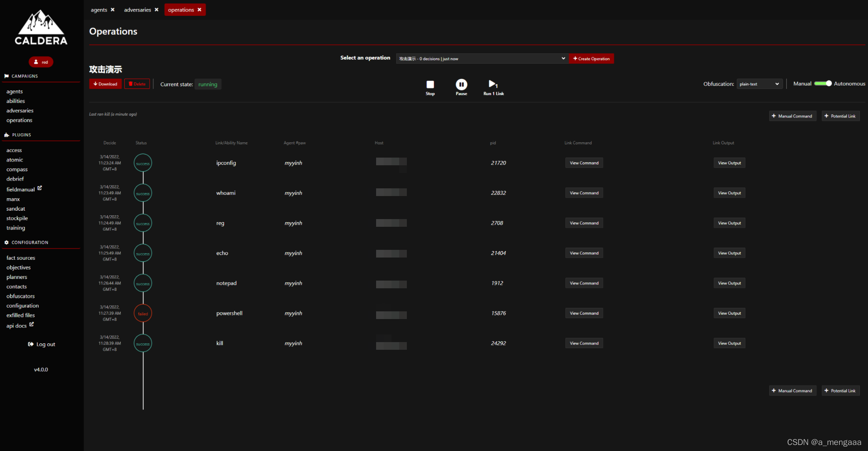
Task: Click bottom Potential Link button
Action: coord(840,391)
